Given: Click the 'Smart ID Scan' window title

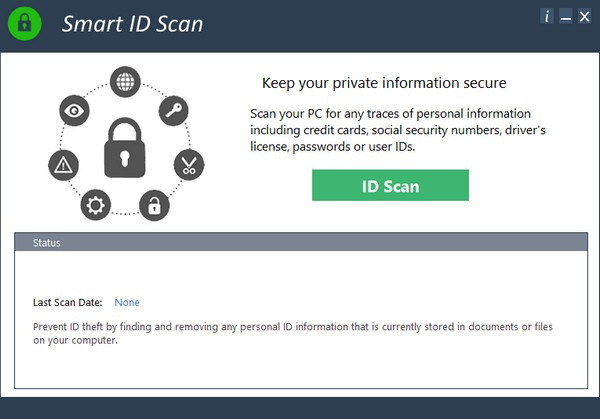Looking at the screenshot, I should point(132,24).
